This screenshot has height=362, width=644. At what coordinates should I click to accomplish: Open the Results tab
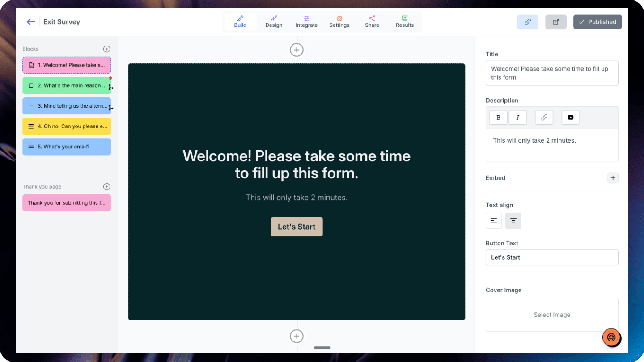click(405, 21)
